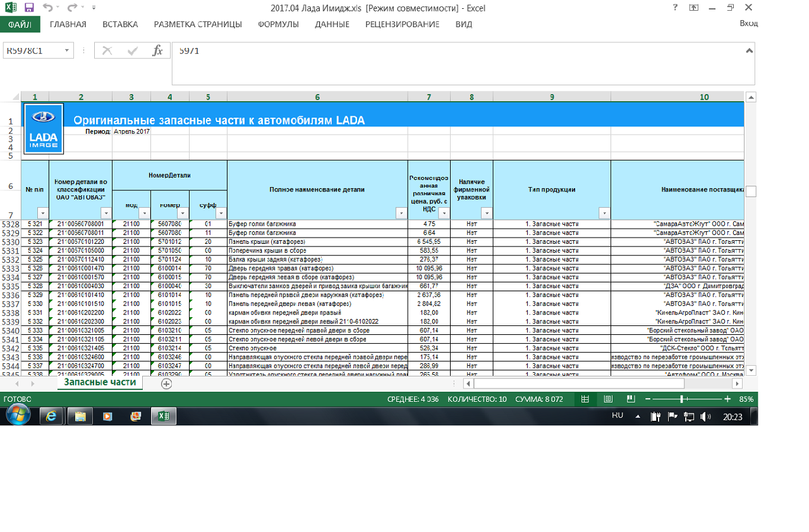Click volume speaker icon in tray

coord(705,416)
